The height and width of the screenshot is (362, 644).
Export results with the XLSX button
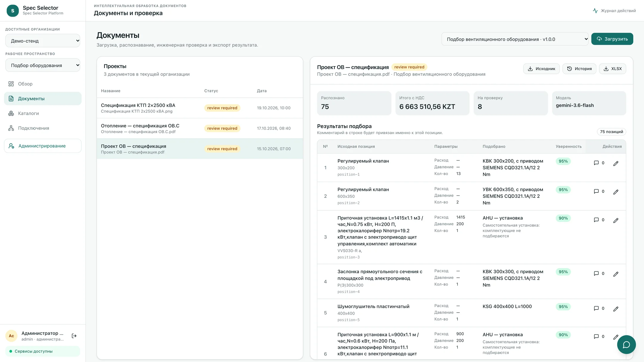point(612,69)
